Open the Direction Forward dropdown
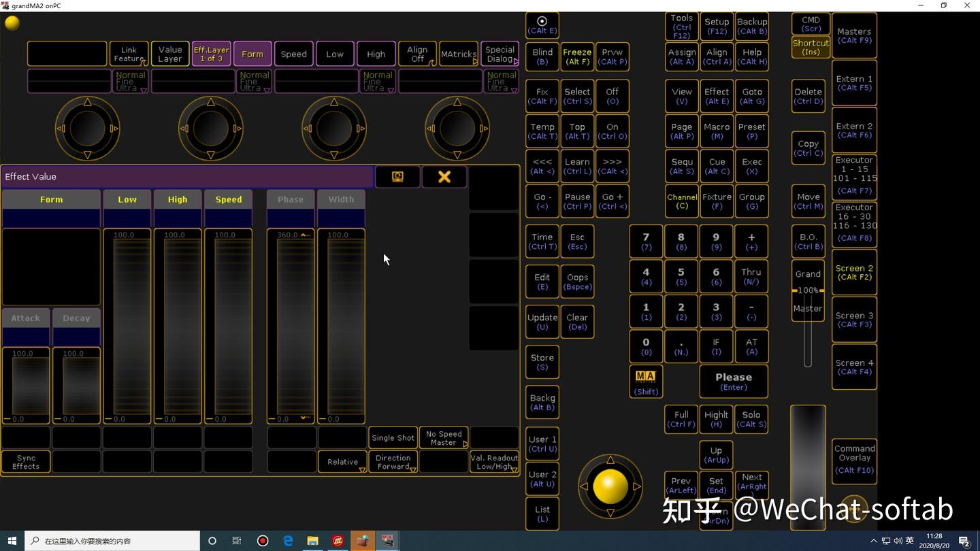The width and height of the screenshot is (980, 551). [393, 462]
